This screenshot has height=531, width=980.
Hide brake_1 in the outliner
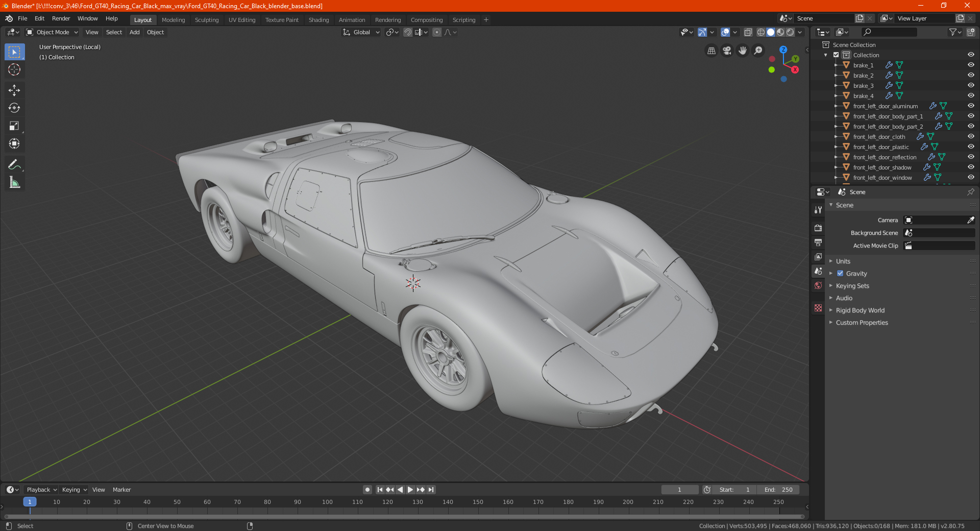coord(971,65)
